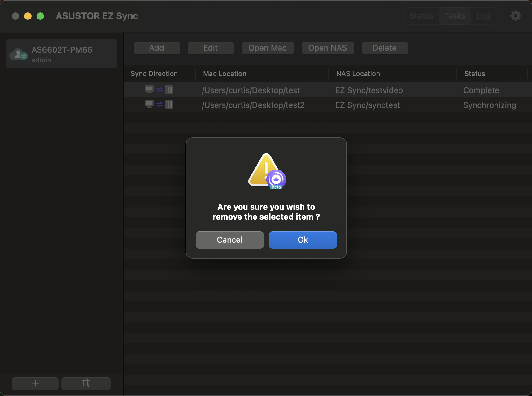Click the Delete task button
The image size is (532, 396).
pos(385,48)
